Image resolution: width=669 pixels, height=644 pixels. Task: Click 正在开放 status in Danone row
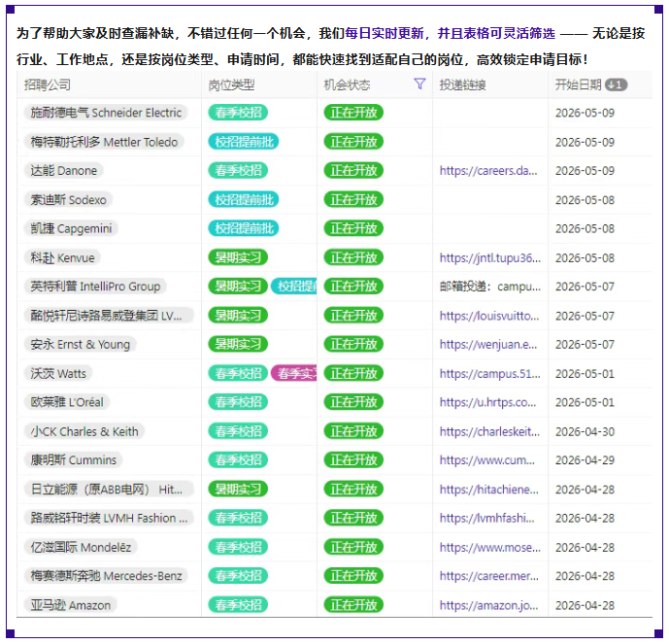click(353, 171)
